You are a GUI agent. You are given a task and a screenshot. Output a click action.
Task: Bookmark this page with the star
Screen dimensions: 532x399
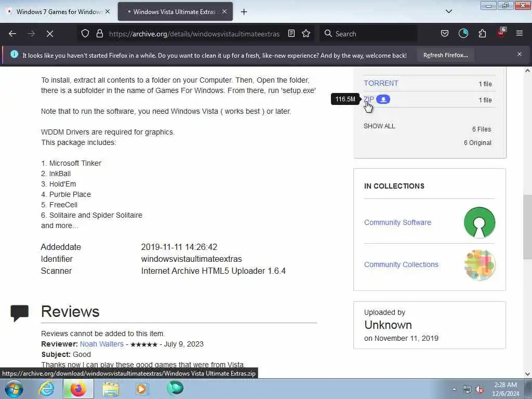point(306,34)
